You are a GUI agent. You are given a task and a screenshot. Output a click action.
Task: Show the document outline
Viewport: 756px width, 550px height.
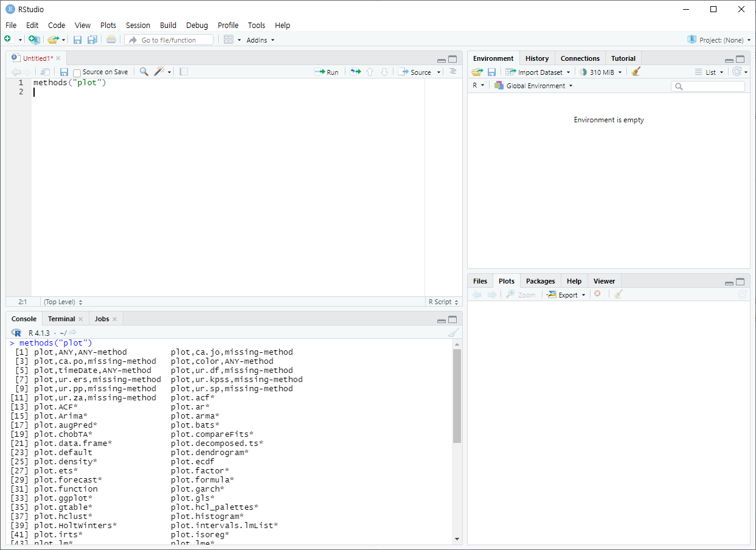453,71
